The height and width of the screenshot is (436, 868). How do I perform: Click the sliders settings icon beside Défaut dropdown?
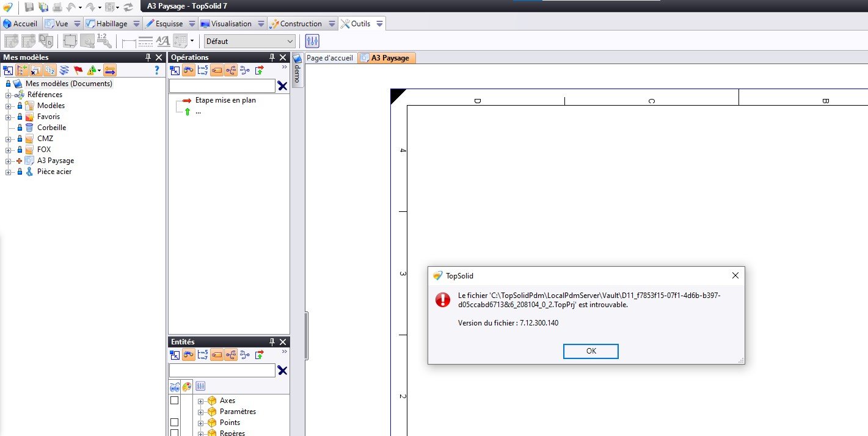pos(312,41)
